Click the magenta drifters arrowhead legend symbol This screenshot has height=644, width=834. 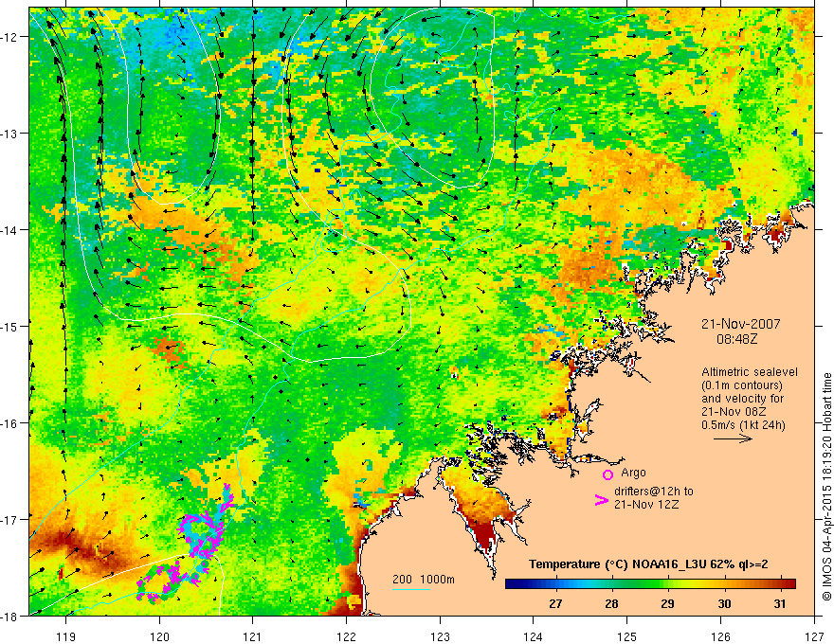tap(601, 500)
